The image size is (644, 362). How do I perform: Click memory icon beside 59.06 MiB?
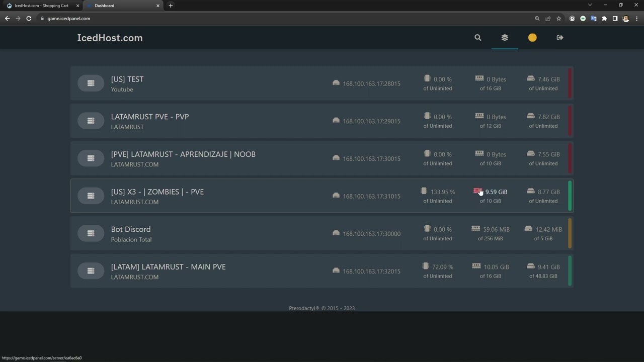(475, 228)
